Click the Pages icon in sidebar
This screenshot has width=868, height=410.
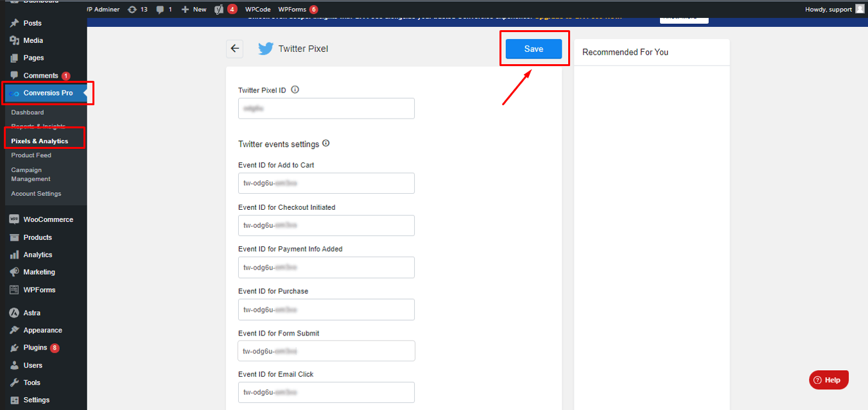click(14, 58)
